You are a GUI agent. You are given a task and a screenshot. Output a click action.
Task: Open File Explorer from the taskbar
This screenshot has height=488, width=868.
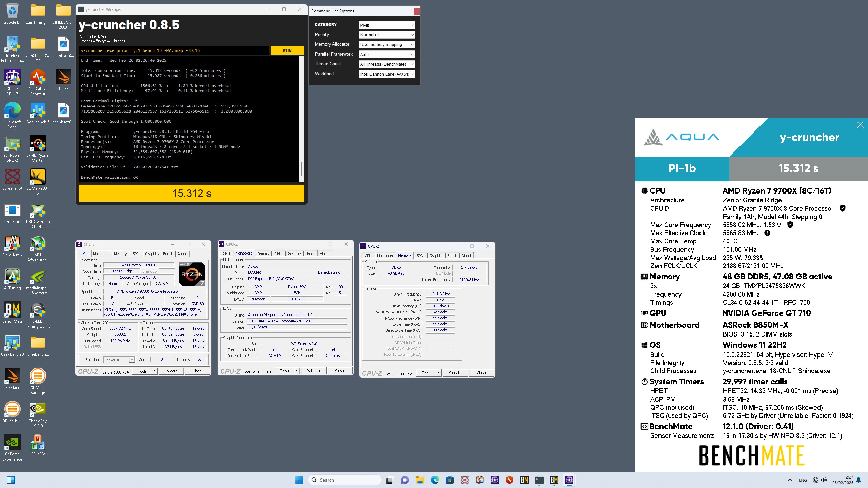tap(420, 480)
